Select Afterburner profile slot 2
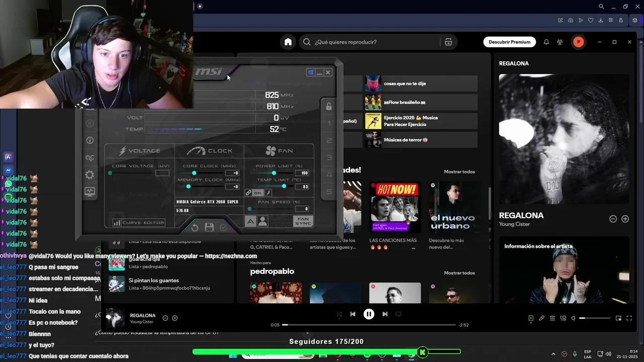 tap(329, 140)
